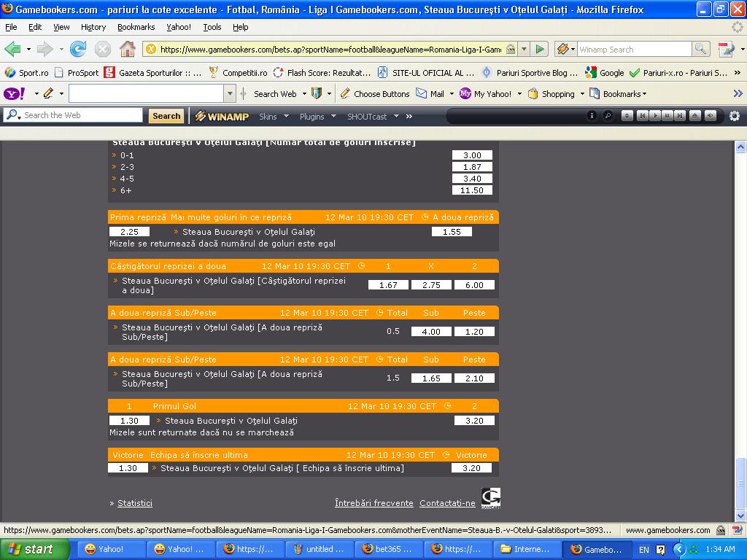Click the green Go arrow beside the address bar
Image resolution: width=747 pixels, height=560 pixels.
click(x=540, y=49)
